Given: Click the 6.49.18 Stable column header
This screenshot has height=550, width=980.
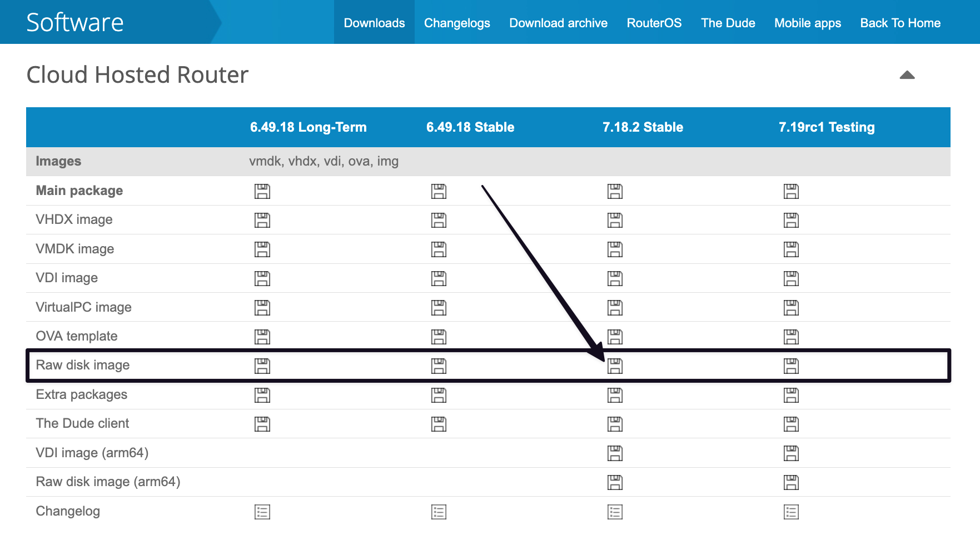Looking at the screenshot, I should (x=470, y=127).
